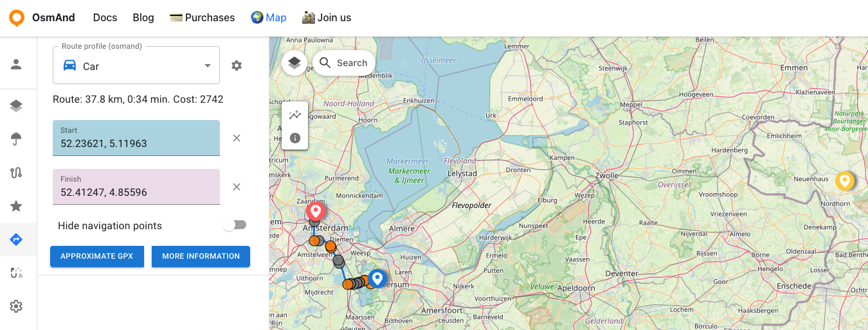Screen dimensions: 868x330
Task: Toggle Hide navigation points switch
Action: click(x=235, y=225)
